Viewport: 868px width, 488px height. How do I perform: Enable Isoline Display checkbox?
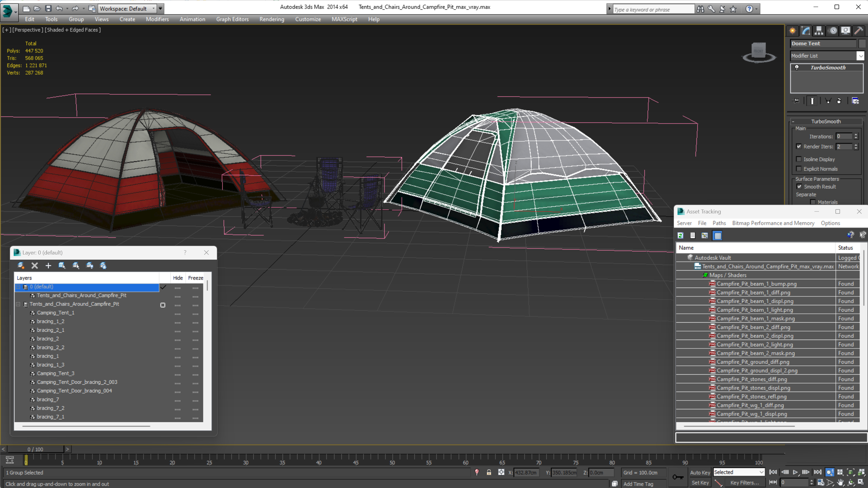[799, 159]
